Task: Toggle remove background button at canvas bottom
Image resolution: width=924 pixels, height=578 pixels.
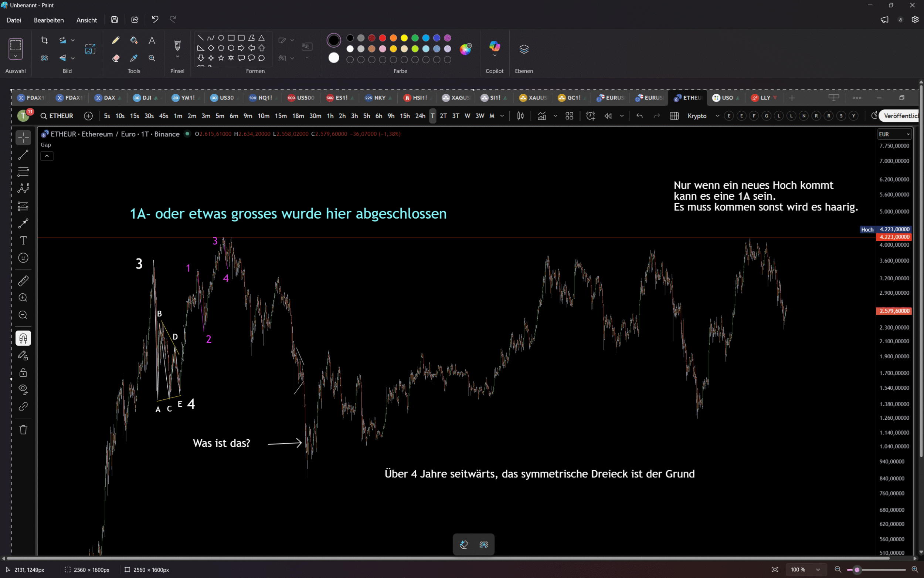Action: point(483,544)
